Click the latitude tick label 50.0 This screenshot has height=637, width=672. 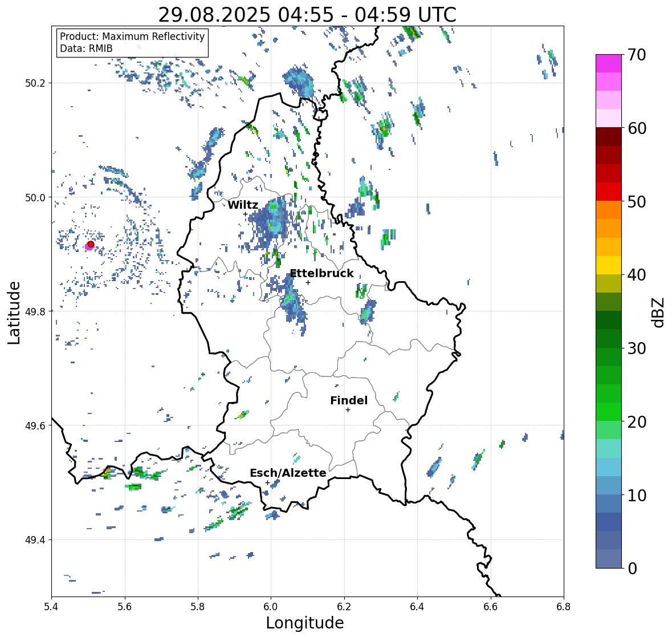coord(35,198)
